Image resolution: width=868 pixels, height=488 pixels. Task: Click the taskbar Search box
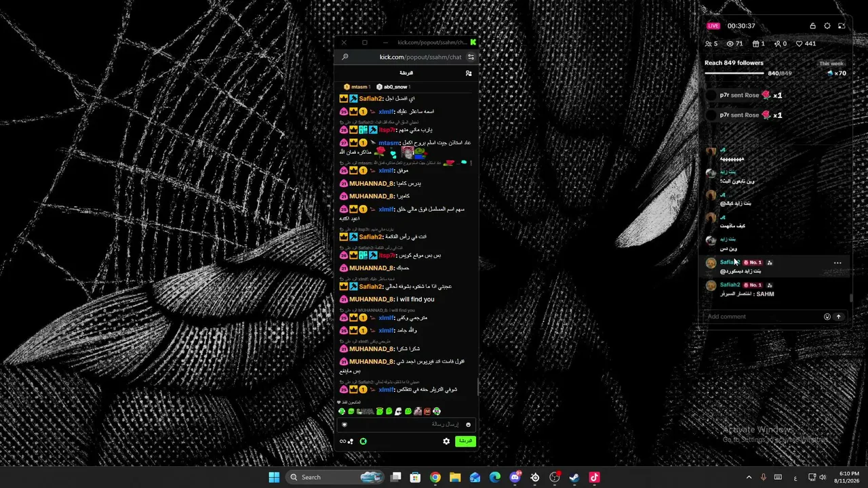coord(336,477)
